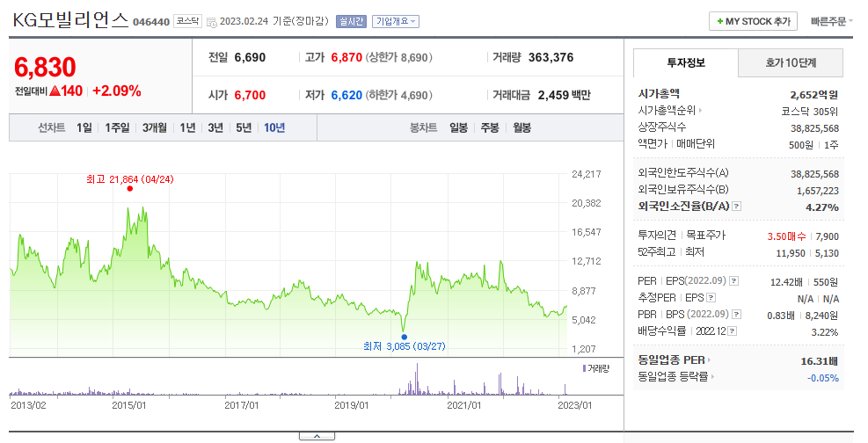Click the clock icon beside the date 2023.02.24
The width and height of the screenshot is (868, 443).
click(x=211, y=22)
